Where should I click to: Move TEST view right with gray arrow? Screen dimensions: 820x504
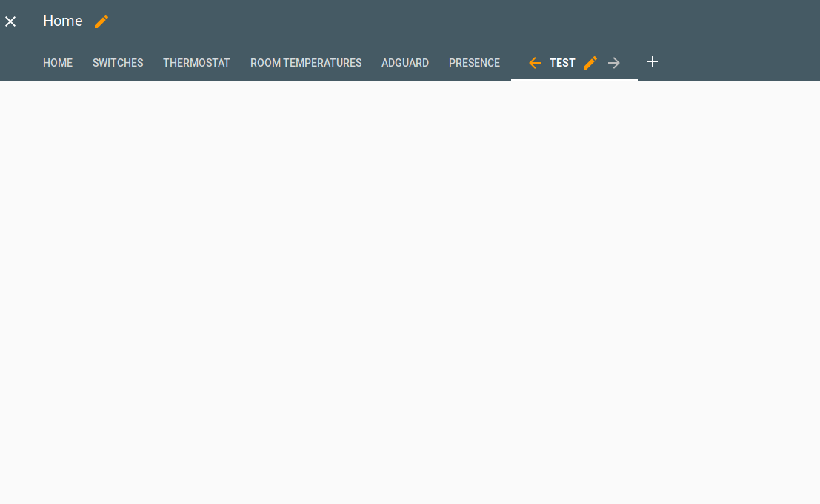pos(614,63)
